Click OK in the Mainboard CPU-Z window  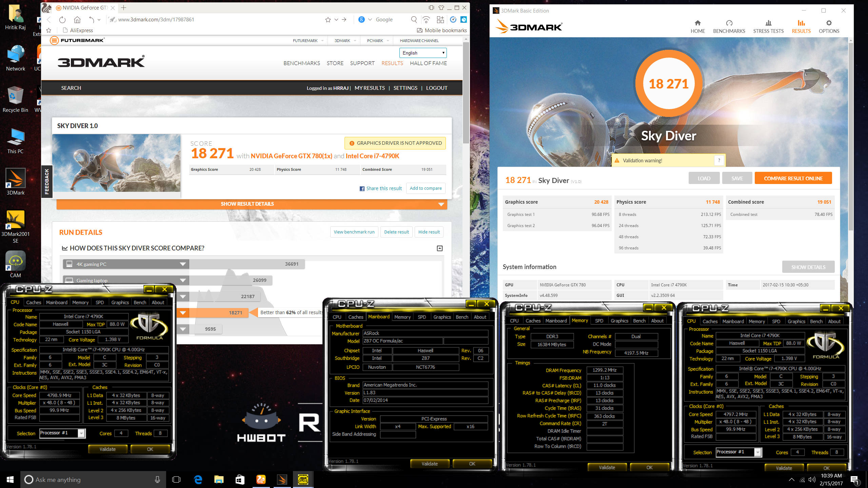(x=472, y=464)
